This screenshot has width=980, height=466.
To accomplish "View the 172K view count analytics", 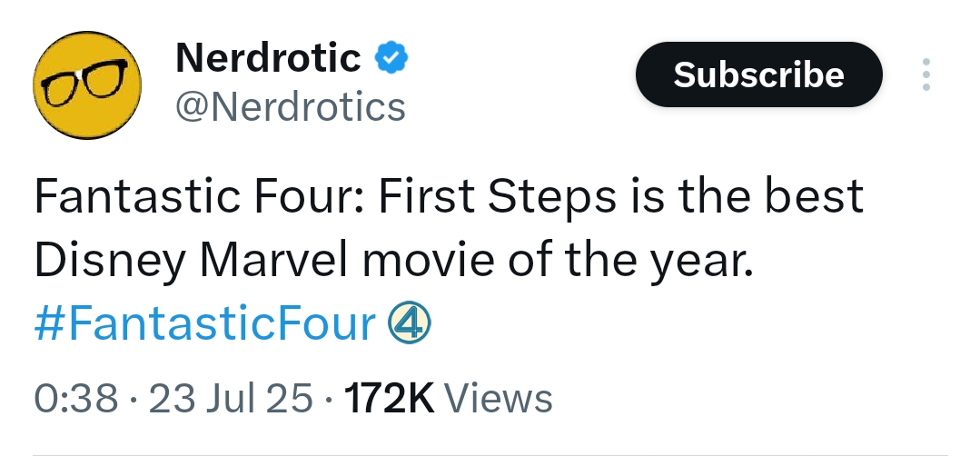I will [x=389, y=398].
